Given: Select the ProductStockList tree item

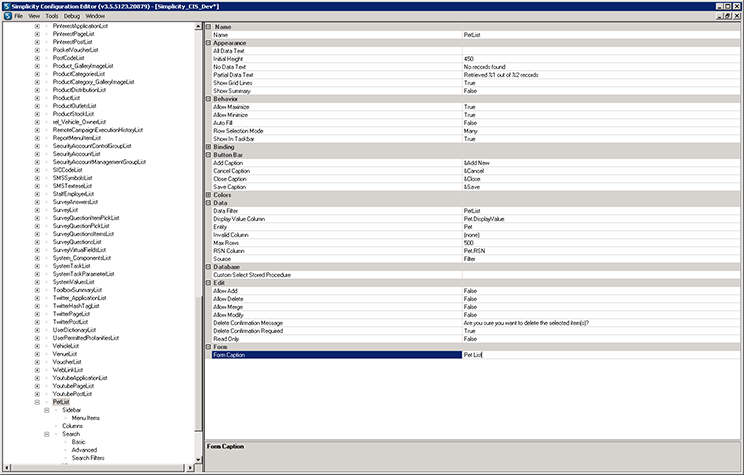Looking at the screenshot, I should pyautogui.click(x=73, y=114).
